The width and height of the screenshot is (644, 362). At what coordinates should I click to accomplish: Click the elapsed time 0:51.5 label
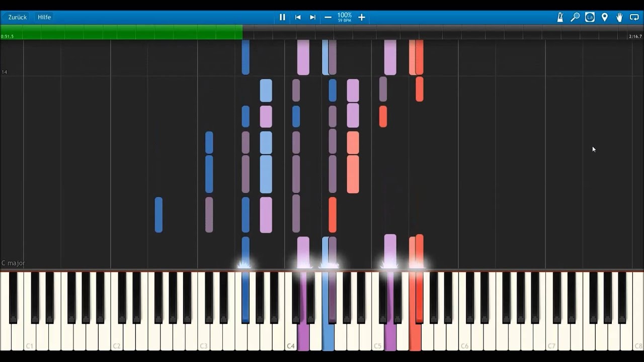click(8, 37)
